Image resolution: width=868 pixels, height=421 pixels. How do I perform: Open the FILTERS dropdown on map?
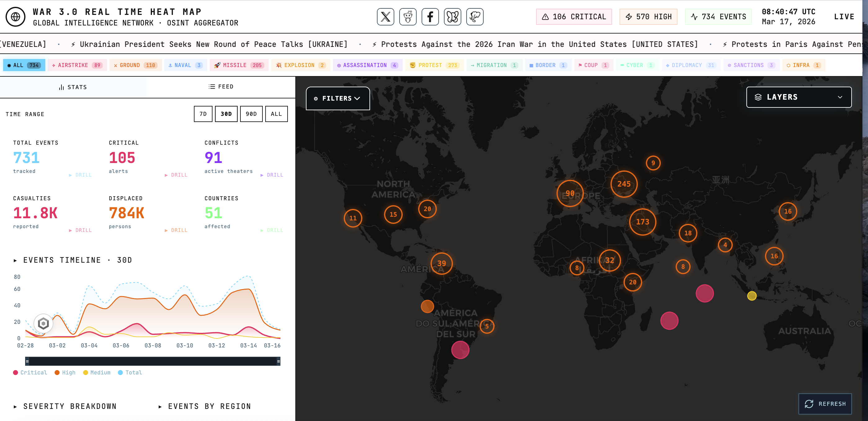[337, 98]
